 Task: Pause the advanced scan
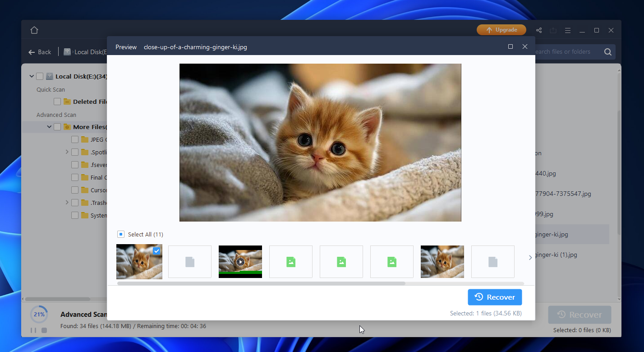33,330
